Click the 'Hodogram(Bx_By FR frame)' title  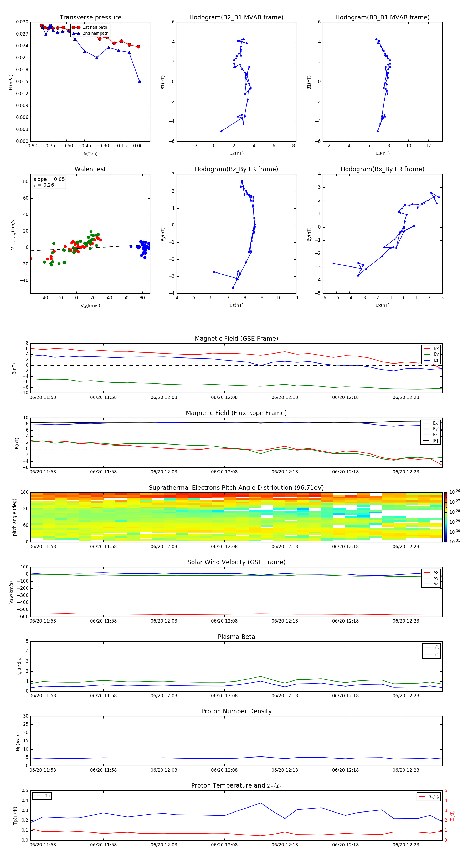[382, 169]
